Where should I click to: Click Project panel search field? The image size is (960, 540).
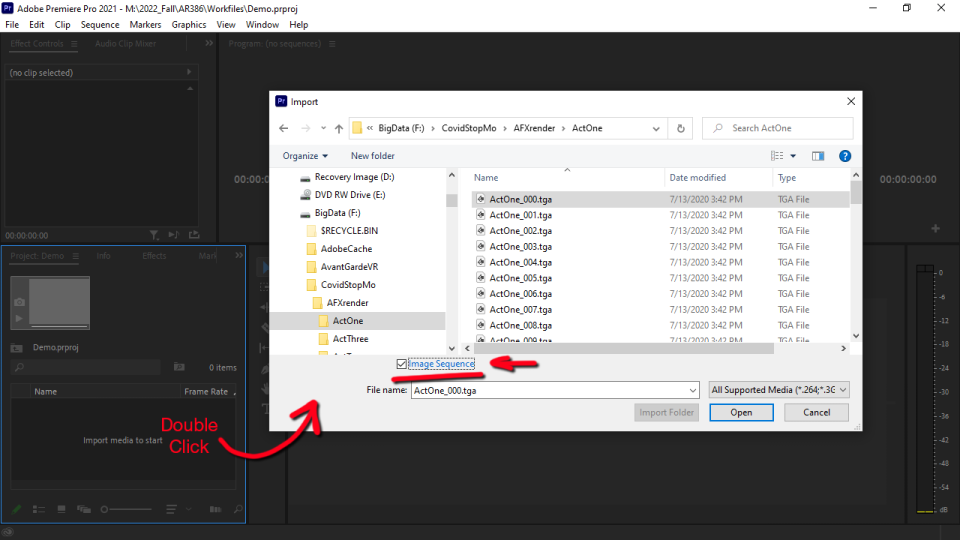coord(86,367)
